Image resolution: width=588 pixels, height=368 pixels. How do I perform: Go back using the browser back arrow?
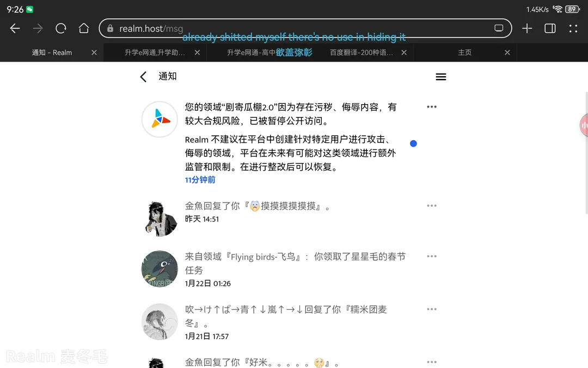pyautogui.click(x=15, y=28)
